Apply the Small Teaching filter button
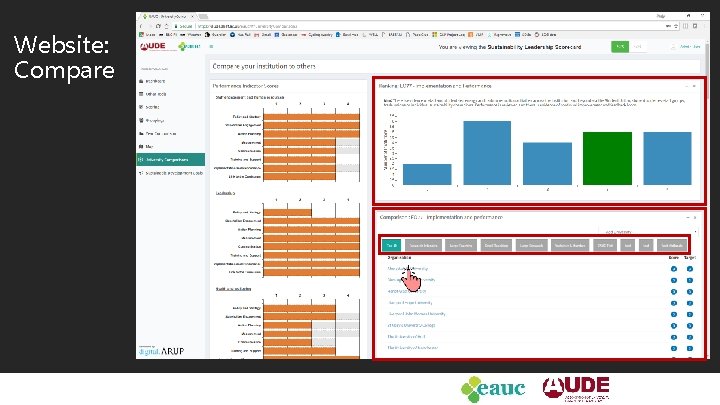The height and width of the screenshot is (405, 720). (496, 246)
